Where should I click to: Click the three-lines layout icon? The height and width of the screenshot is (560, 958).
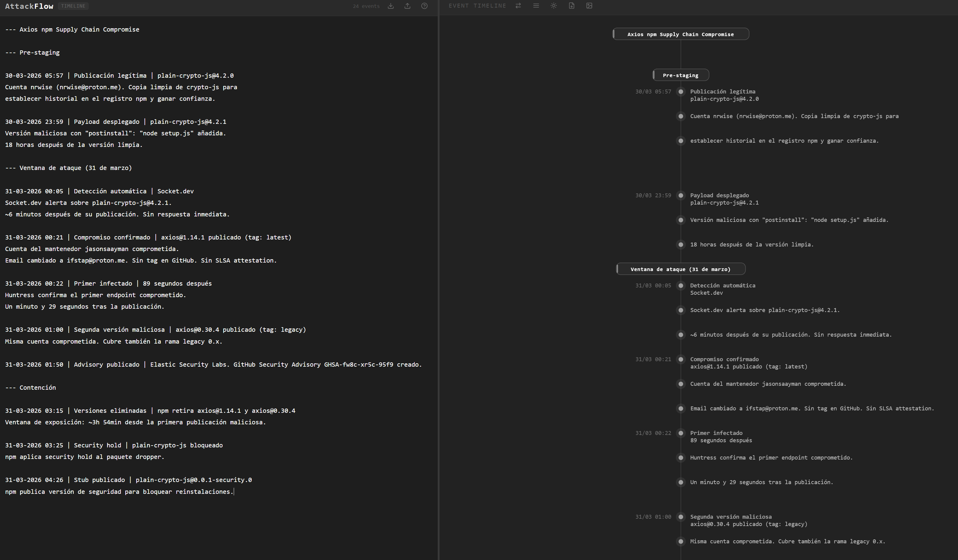coord(536,6)
